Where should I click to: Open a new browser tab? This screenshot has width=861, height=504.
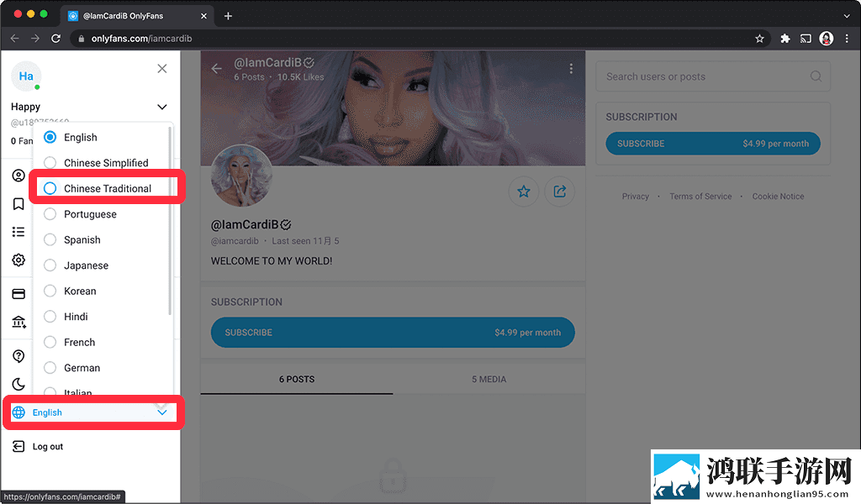coord(229,16)
